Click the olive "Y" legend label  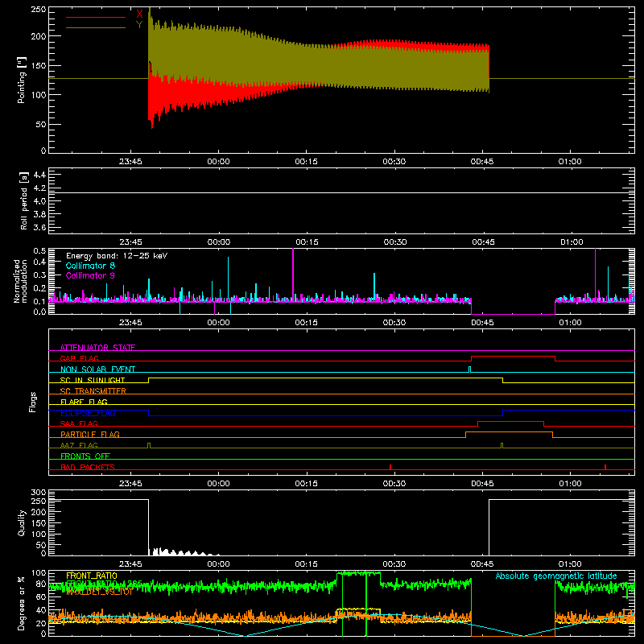coord(139,25)
